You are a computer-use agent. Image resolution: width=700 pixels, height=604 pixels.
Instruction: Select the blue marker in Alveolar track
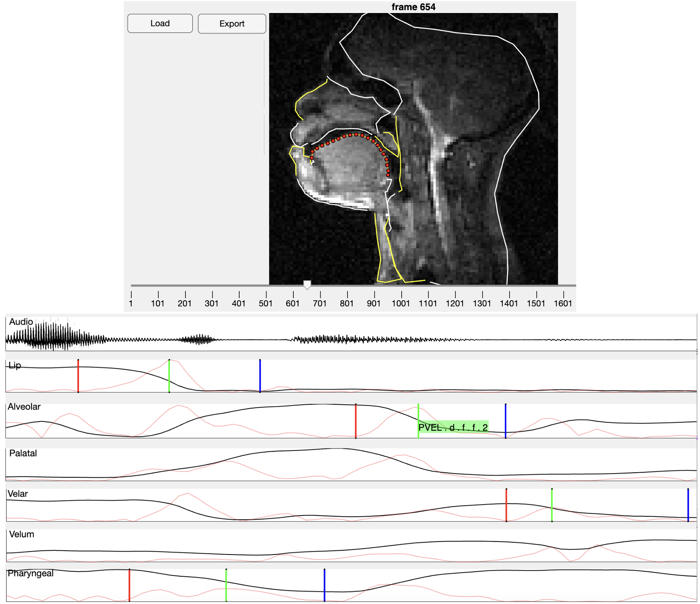[506, 421]
